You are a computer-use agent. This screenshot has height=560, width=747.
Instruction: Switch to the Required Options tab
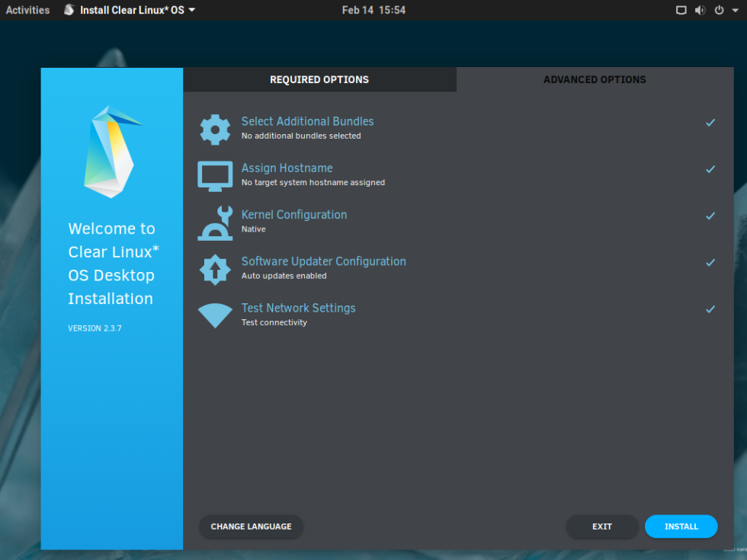[x=319, y=79]
